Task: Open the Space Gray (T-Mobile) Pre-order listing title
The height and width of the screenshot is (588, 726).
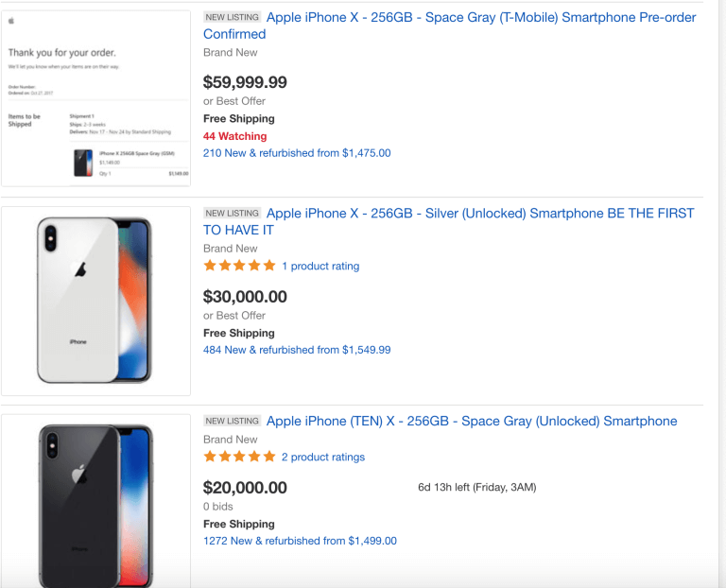Action: 481,18
